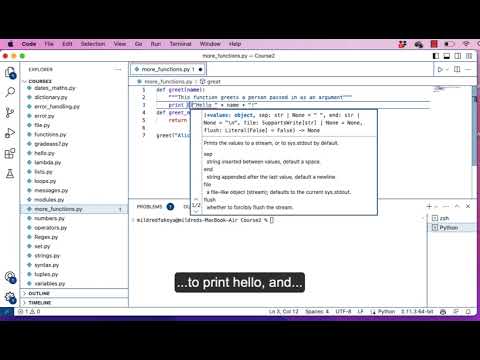
Task: Click in the terminal prompt line
Action: pos(205,220)
